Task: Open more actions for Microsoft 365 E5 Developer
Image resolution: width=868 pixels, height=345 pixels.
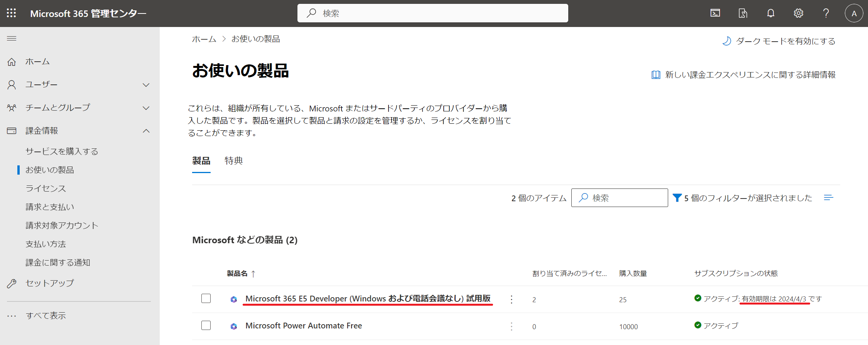Action: [x=512, y=299]
